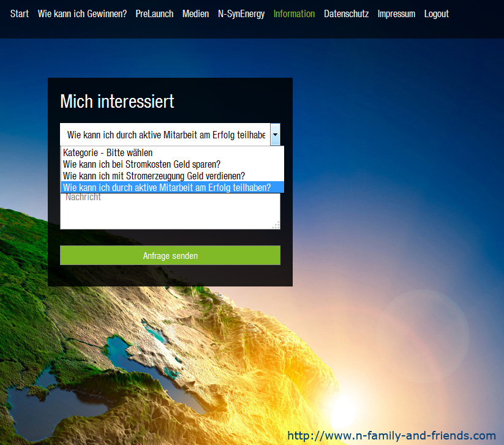The width and height of the screenshot is (504, 445).
Task: Click the category combo box selected text
Action: 165,134
